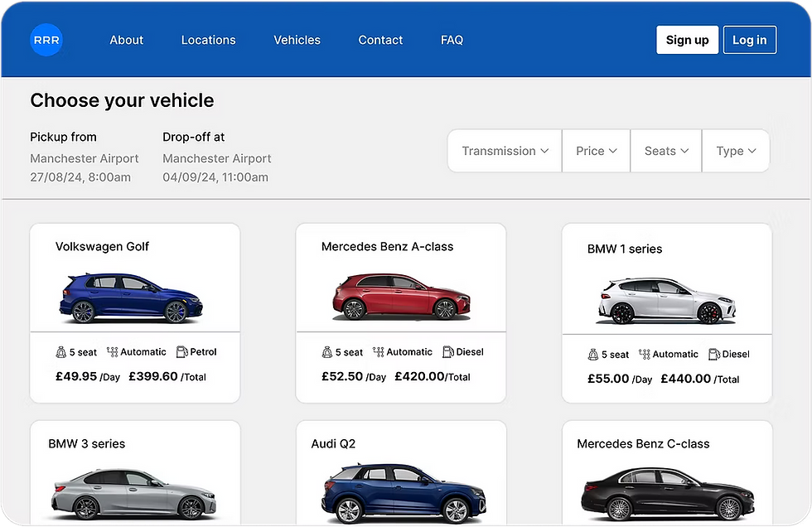Click the Volkswagen Golf title
This screenshot has width=812, height=527.
click(x=102, y=246)
